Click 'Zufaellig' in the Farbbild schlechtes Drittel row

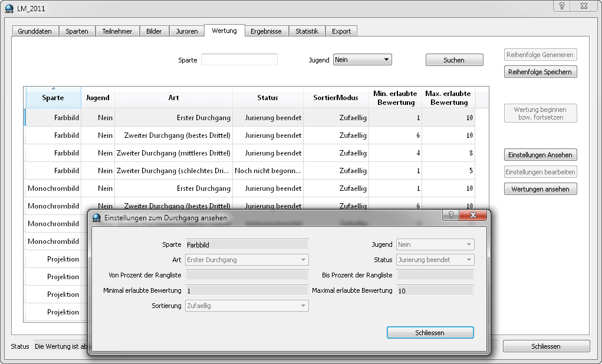pyautogui.click(x=336, y=171)
